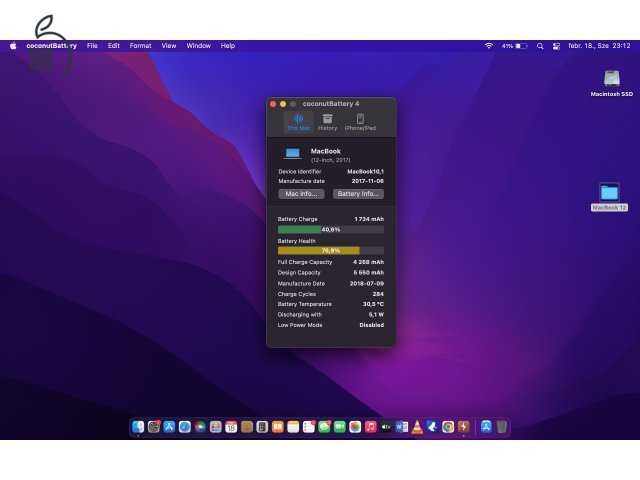640x480 pixels.
Task: Open Books from the Dock
Action: pos(278,427)
